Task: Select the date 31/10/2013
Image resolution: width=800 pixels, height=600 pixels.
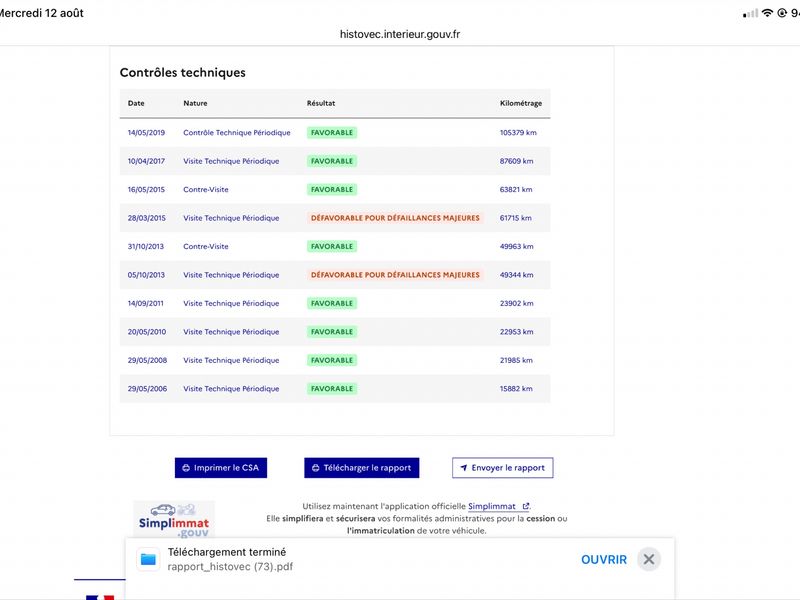Action: pos(145,246)
